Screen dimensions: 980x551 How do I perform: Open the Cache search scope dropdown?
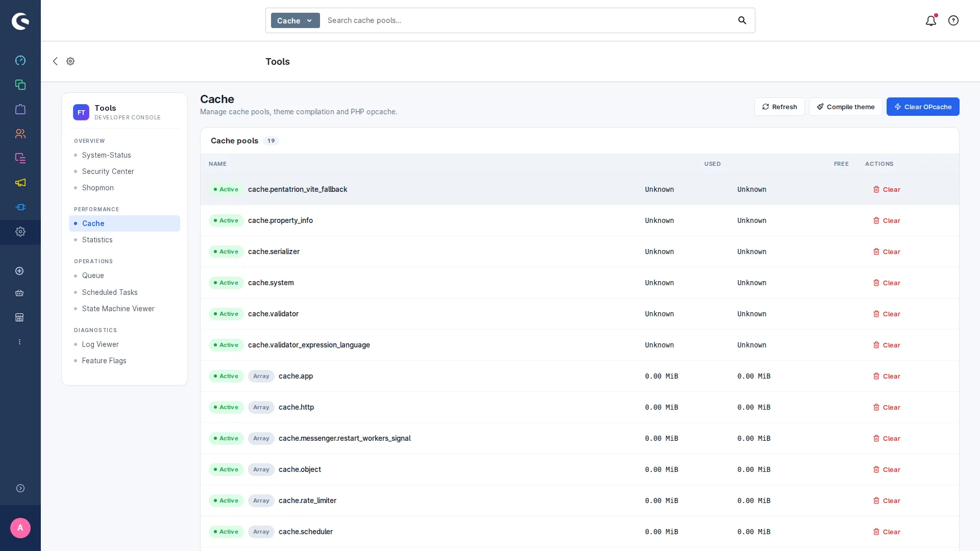295,20
